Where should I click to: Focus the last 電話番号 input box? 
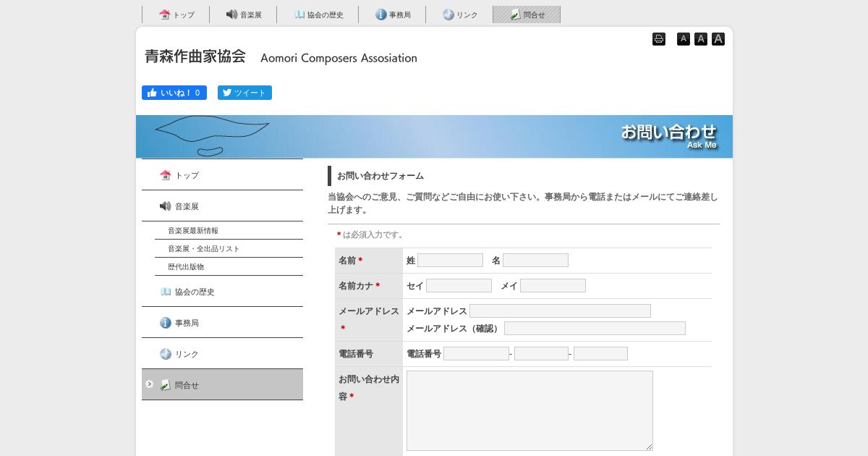pos(600,354)
